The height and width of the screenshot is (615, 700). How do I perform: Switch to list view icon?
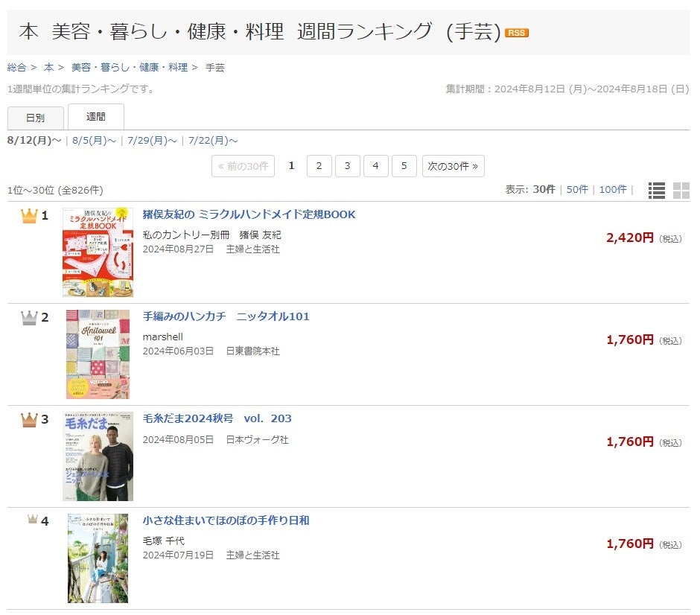tap(656, 190)
